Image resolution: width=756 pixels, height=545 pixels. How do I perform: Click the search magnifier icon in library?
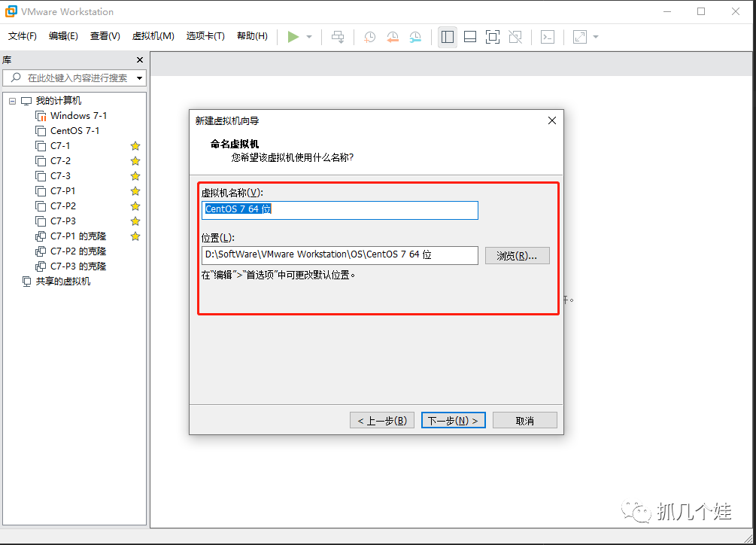pyautogui.click(x=16, y=78)
